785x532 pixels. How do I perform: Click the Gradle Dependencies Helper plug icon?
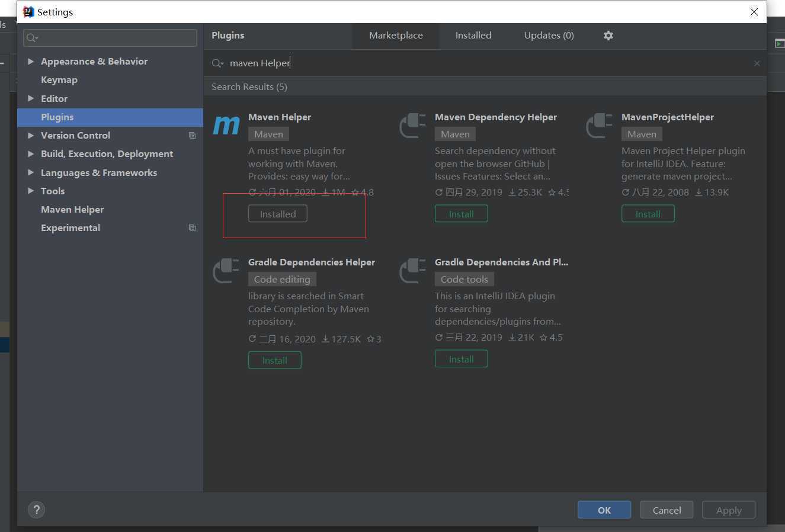coord(226,270)
